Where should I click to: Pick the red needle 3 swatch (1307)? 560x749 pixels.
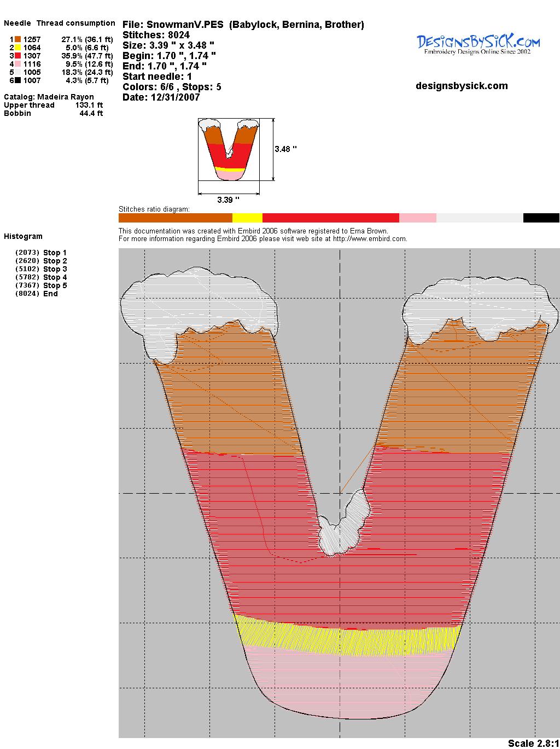[17, 56]
